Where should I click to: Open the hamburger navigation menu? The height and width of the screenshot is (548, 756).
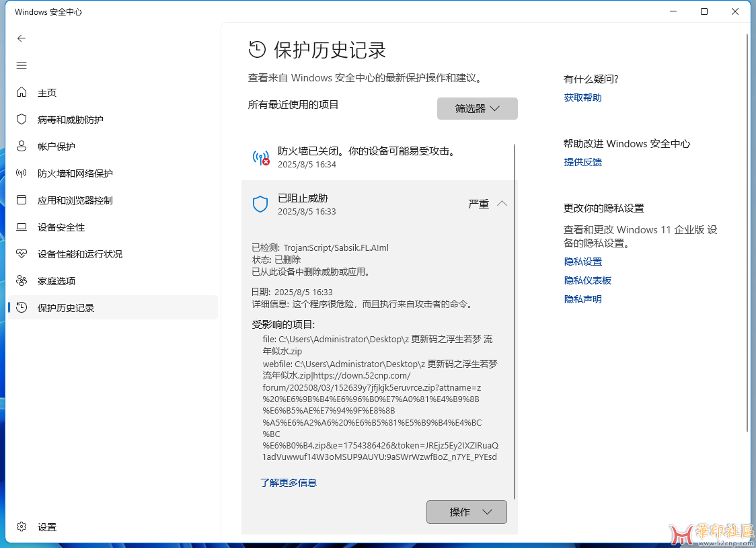point(22,65)
